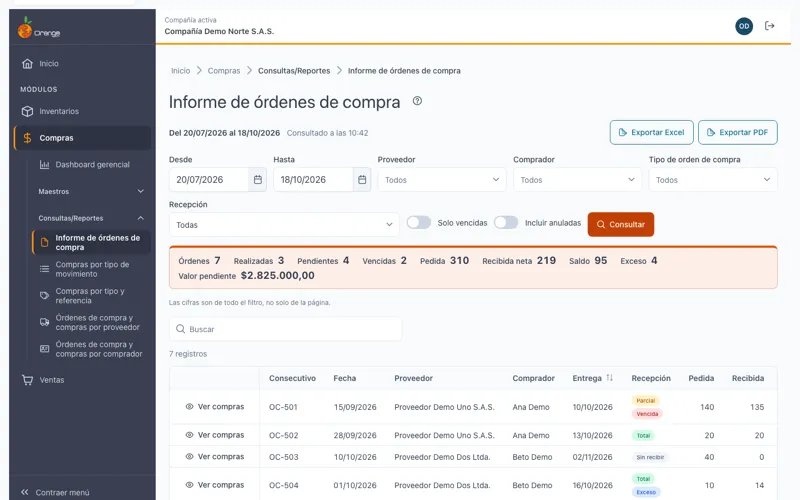Open Ventas module in sidebar
The image size is (800, 500).
pyautogui.click(x=83, y=380)
